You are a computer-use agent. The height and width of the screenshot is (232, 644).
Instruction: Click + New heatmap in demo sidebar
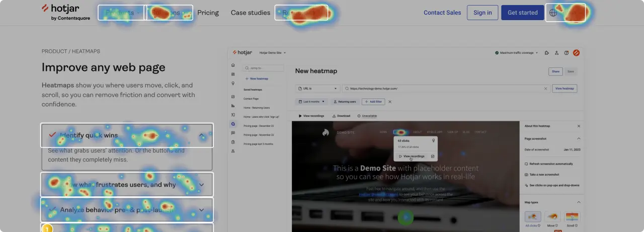(x=257, y=79)
